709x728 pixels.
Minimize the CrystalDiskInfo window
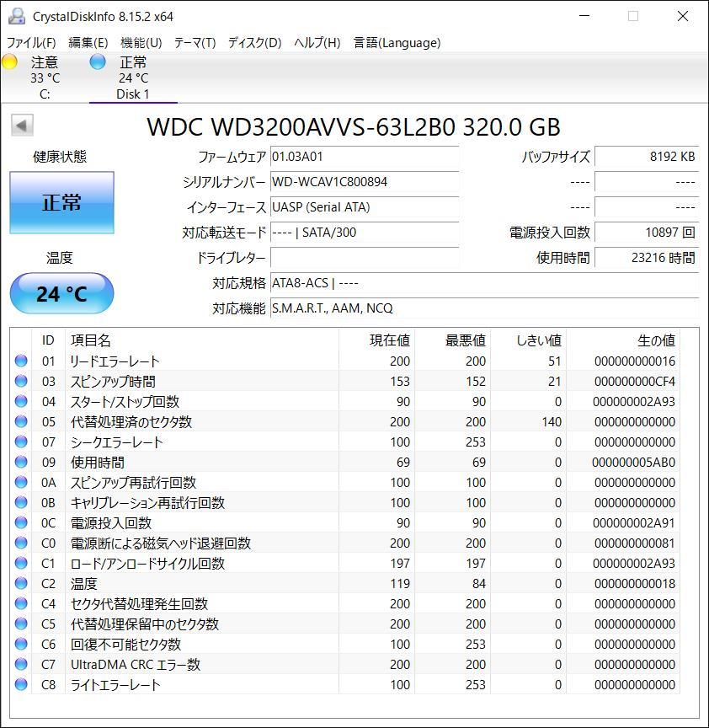[x=584, y=16]
